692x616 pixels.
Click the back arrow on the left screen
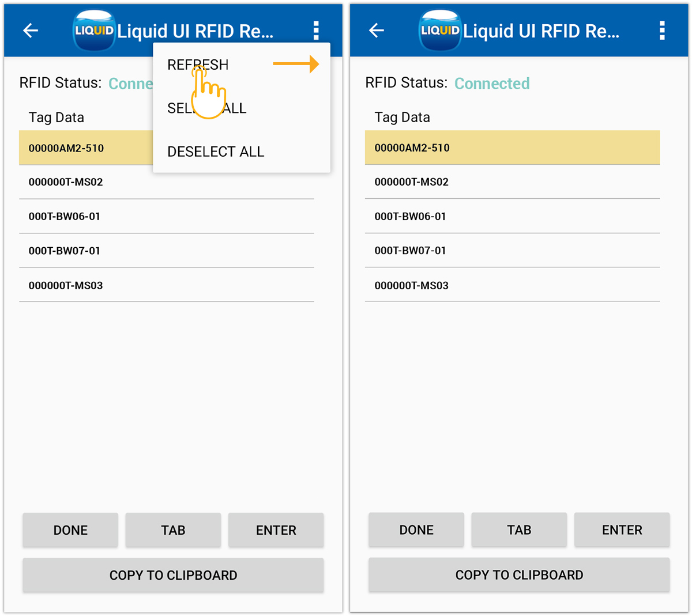pos(30,31)
